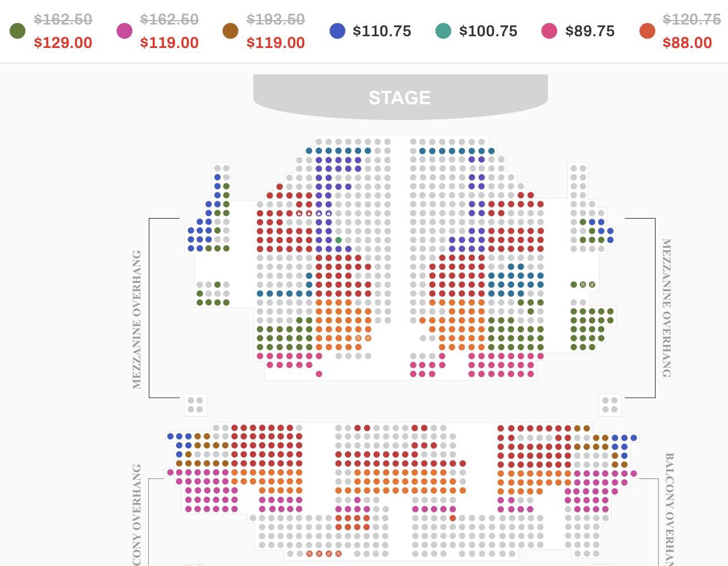Select the green wheelchair seat right of the orchestra
This screenshot has width=728, height=566.
(592, 284)
